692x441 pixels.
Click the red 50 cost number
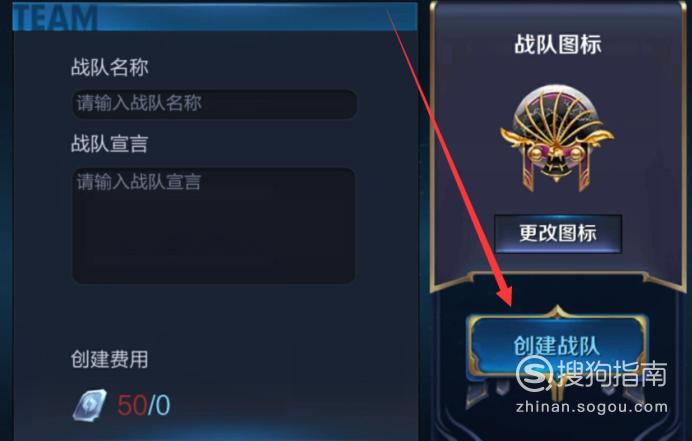(132, 405)
